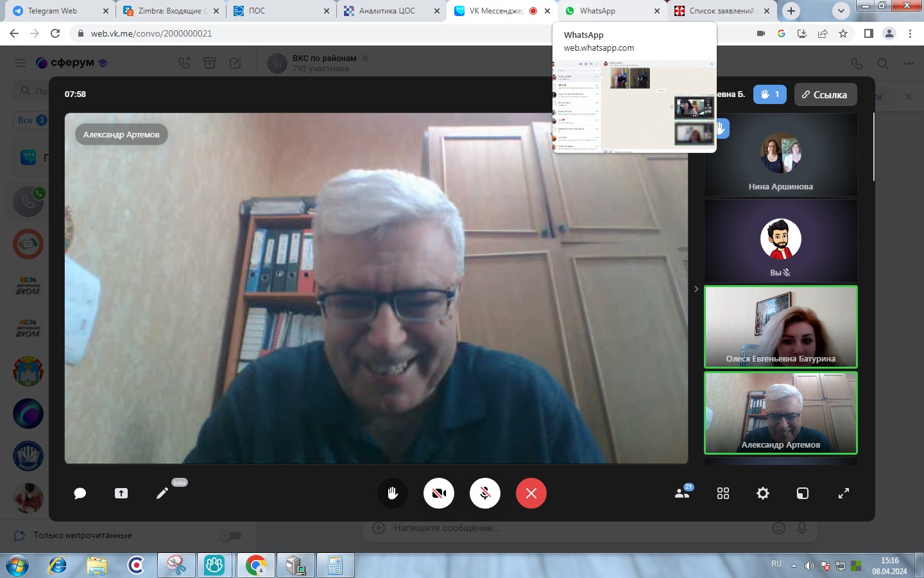Viewport: 924px width, 578px height.
Task: Switch to the Telegram Web tab
Action: pos(55,11)
